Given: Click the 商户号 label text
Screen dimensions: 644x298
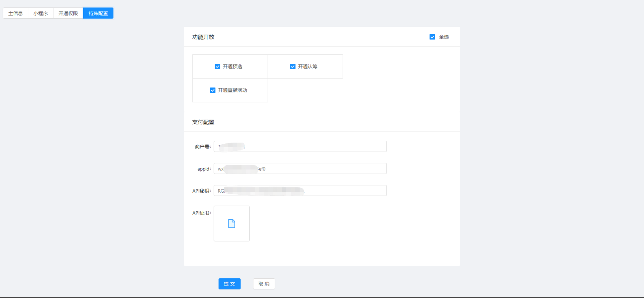Looking at the screenshot, I should [203, 147].
